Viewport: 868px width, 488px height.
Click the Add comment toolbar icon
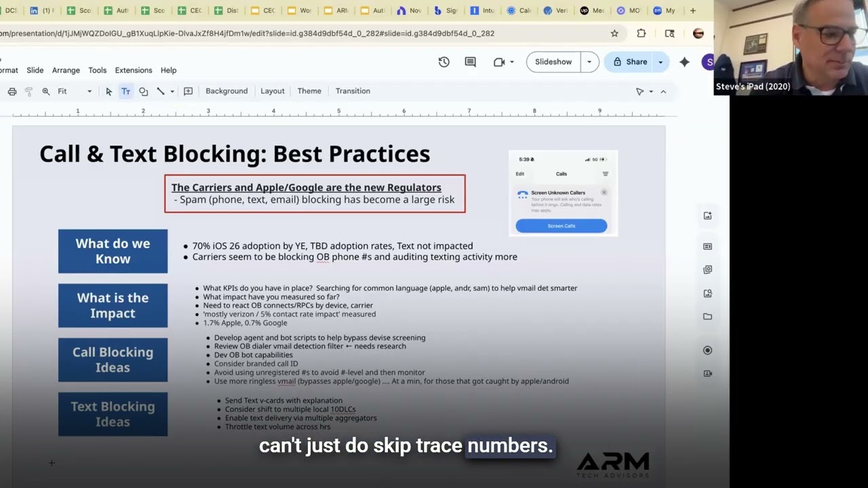tap(189, 91)
